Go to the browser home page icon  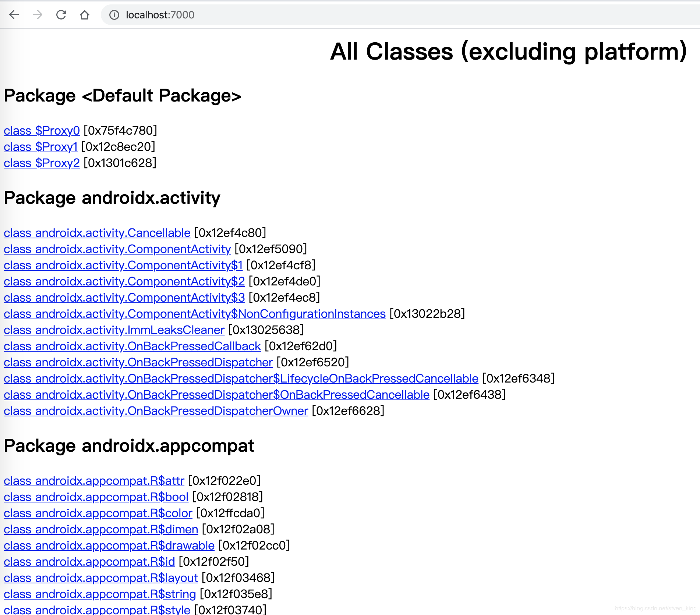point(85,15)
